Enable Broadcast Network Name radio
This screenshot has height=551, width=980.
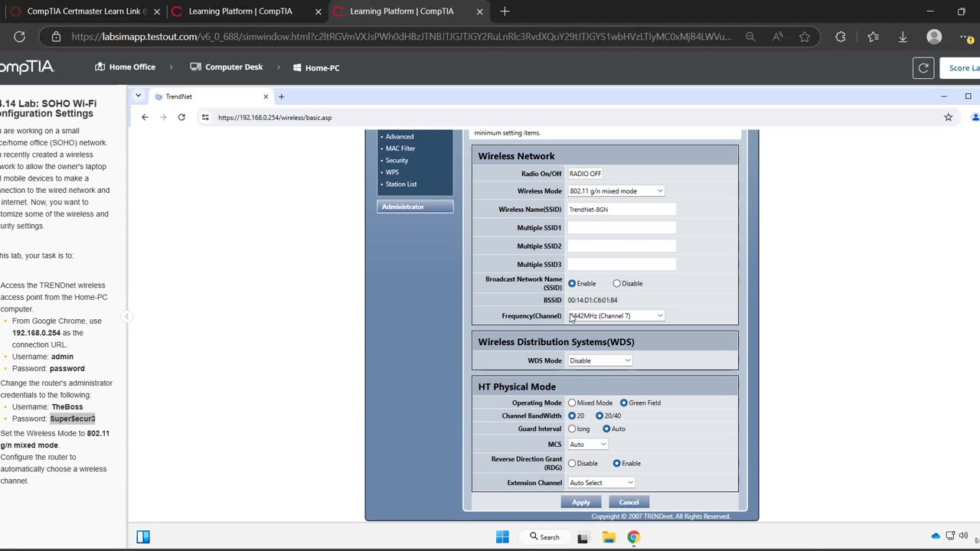572,283
